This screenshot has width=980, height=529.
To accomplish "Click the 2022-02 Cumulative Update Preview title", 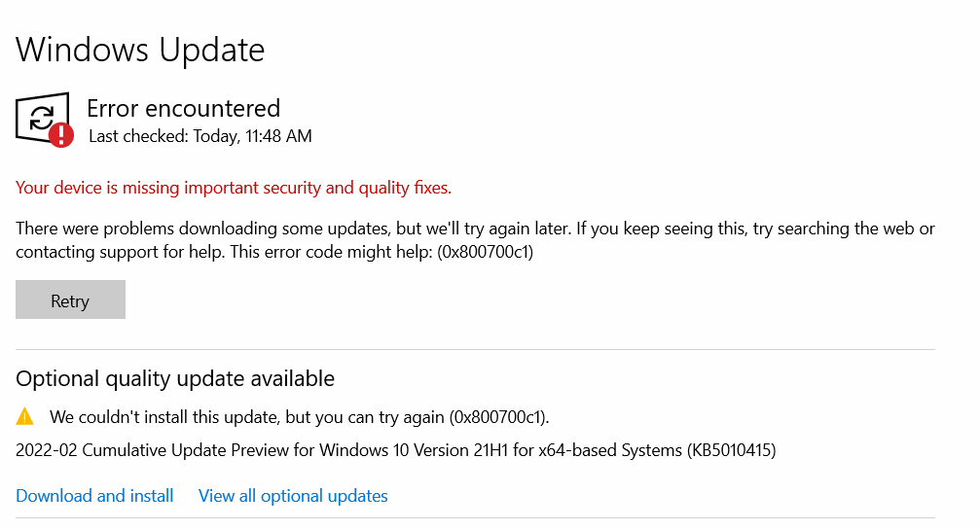I will pyautogui.click(x=396, y=450).
